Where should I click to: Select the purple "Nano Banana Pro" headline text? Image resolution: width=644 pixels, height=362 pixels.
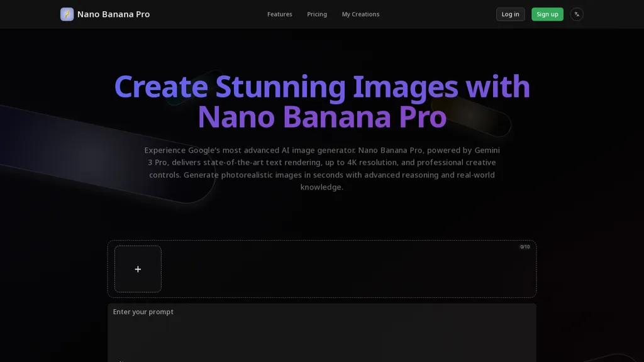(322, 117)
